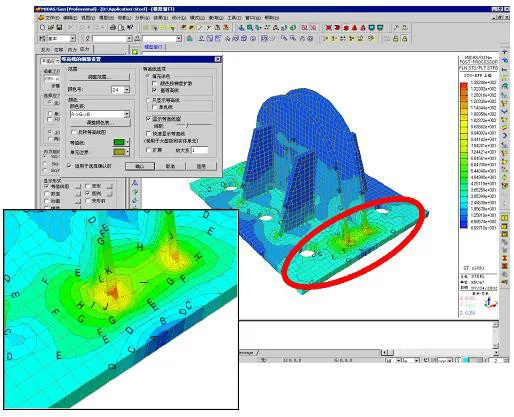514x417 pixels.
Task: Click the unlocked padlock icon in second toolbar
Action: (x=396, y=39)
